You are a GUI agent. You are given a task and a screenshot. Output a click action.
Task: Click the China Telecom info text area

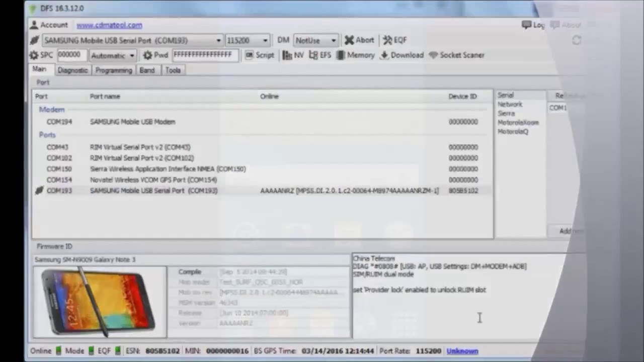pyautogui.click(x=468, y=296)
